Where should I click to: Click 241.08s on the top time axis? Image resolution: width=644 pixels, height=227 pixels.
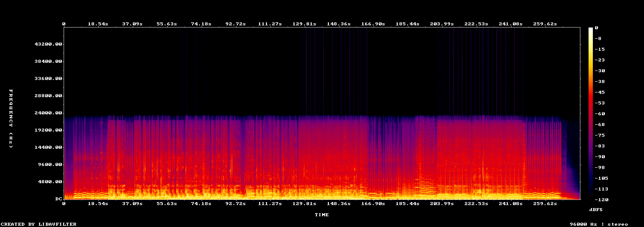coord(511,24)
